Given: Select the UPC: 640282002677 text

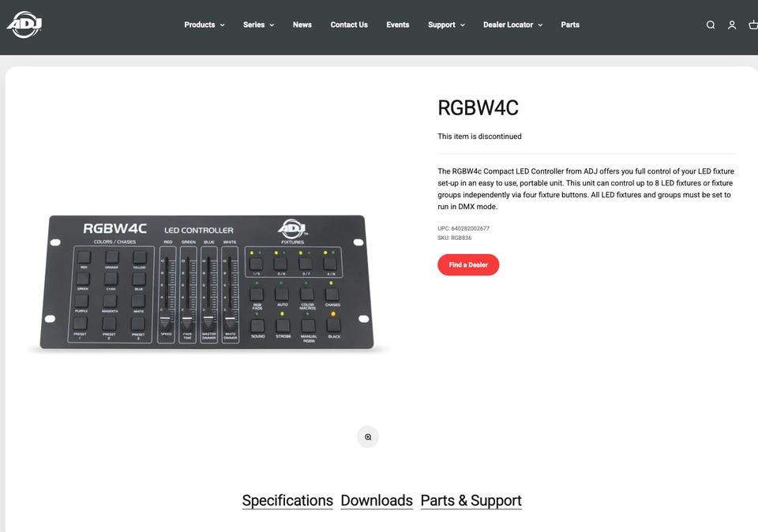Looking at the screenshot, I should (463, 229).
